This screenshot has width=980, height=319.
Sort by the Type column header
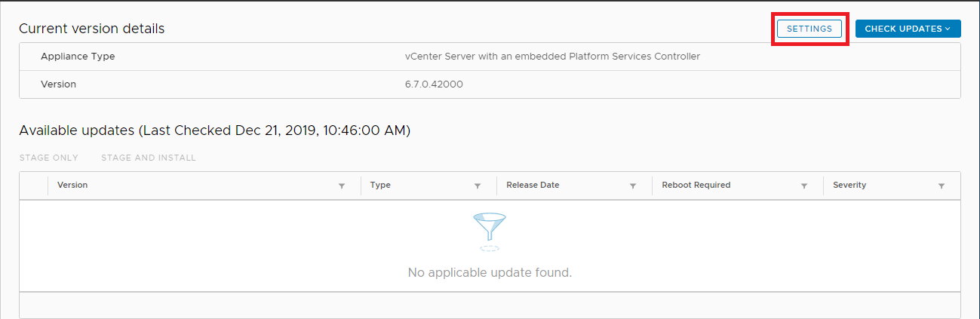[380, 185]
